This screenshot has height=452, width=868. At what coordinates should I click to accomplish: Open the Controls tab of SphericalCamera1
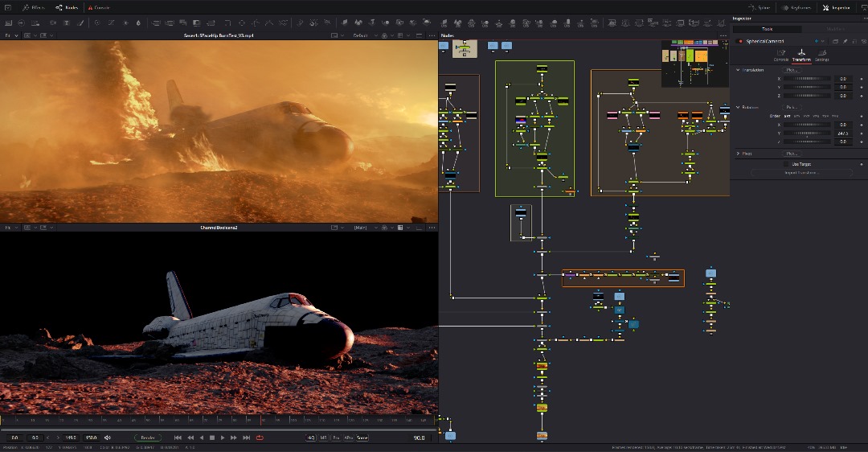(781, 55)
